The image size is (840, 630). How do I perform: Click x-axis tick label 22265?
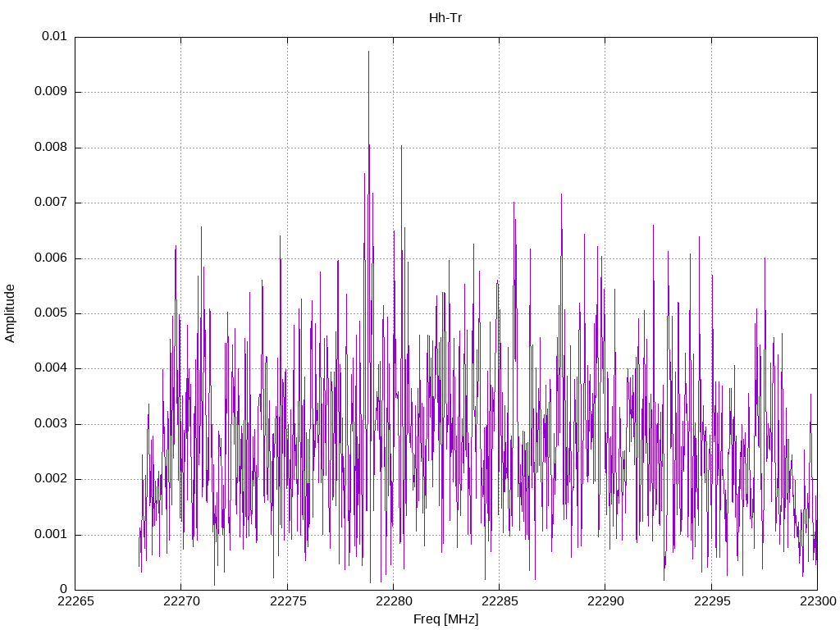click(75, 601)
